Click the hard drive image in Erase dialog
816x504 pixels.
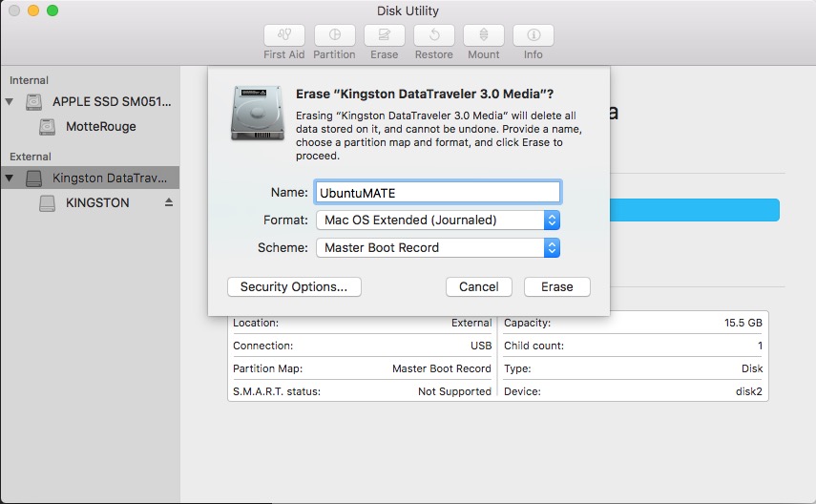[x=258, y=113]
